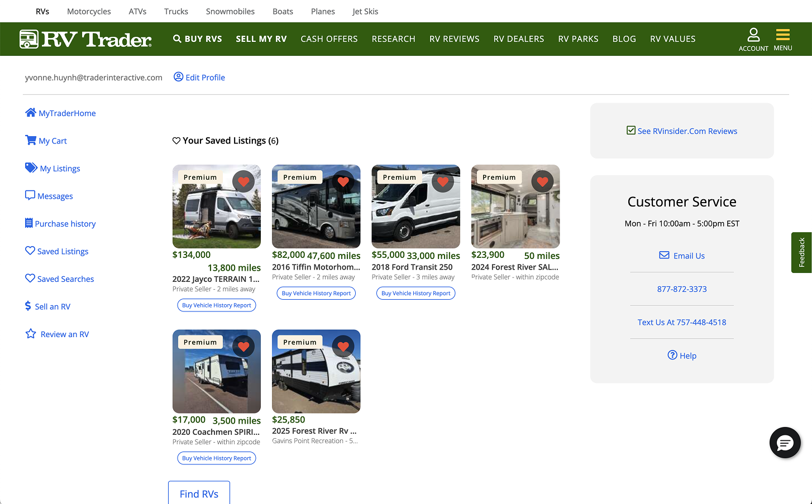Open the ATVs site tab
The width and height of the screenshot is (812, 504).
137,11
